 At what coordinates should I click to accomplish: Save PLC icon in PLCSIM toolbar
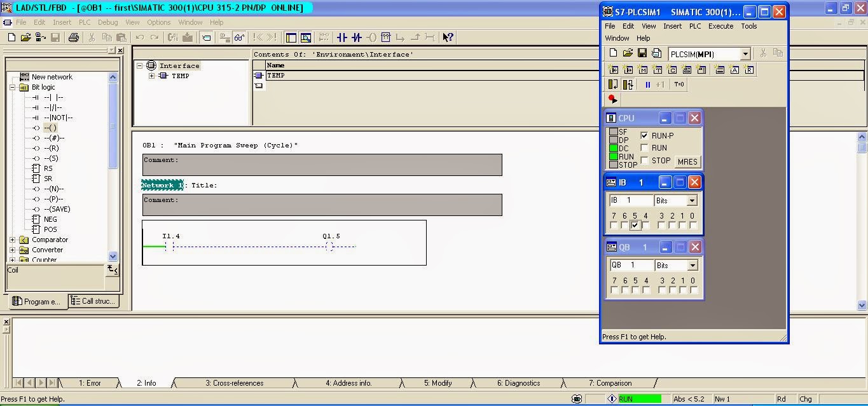tap(642, 54)
